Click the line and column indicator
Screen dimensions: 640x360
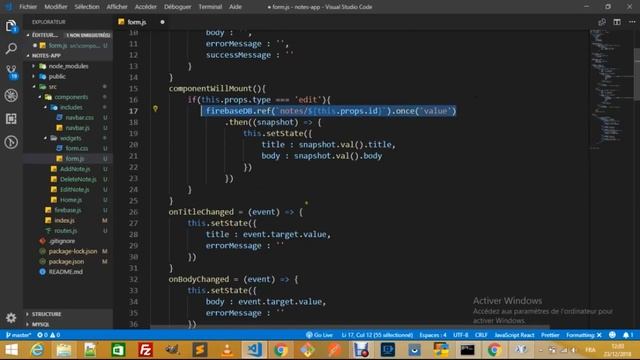pos(377,335)
